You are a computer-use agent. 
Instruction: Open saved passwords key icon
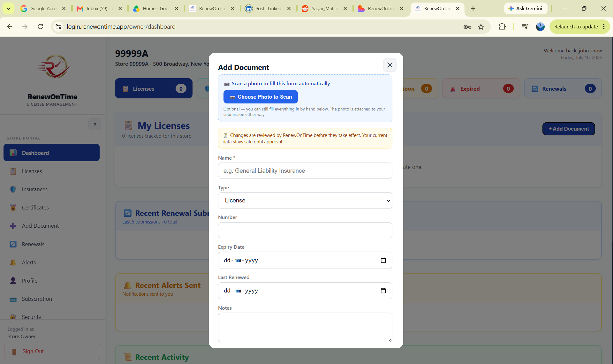click(467, 27)
